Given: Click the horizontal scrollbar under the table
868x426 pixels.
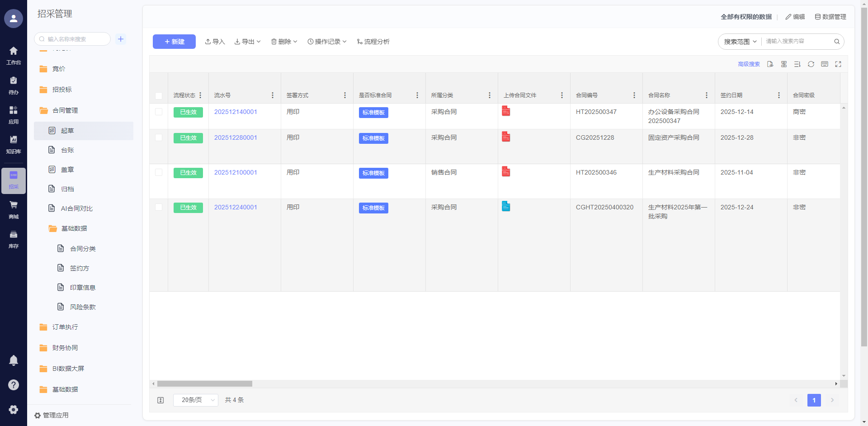Looking at the screenshot, I should 205,384.
